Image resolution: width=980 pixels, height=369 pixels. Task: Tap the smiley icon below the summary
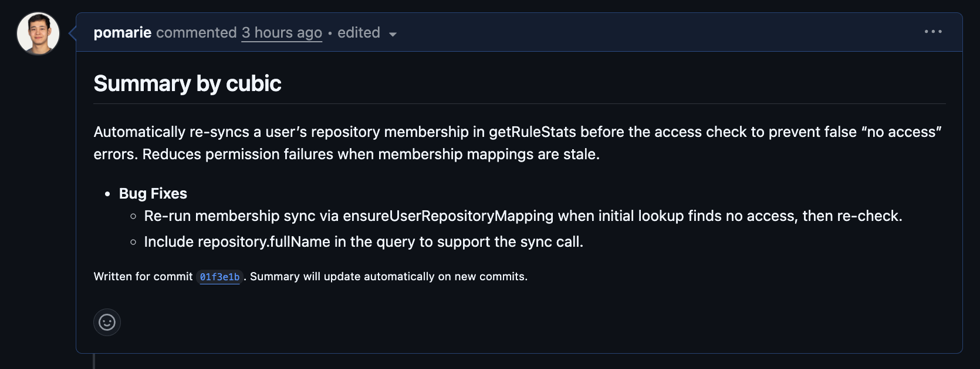pos(106,322)
